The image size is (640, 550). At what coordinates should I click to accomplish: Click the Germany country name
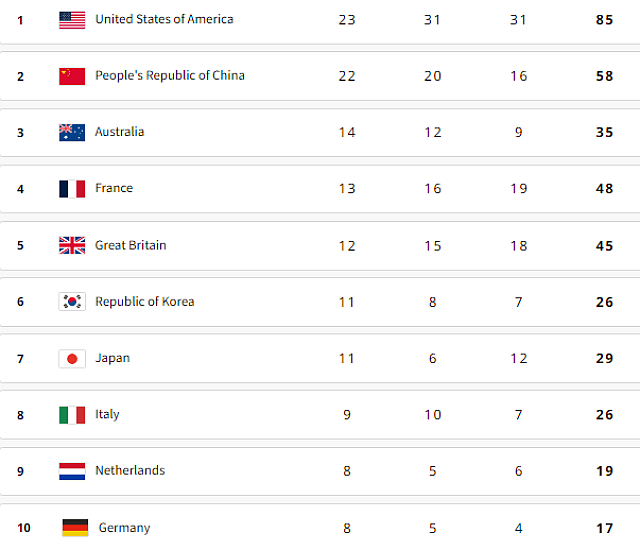tap(124, 528)
